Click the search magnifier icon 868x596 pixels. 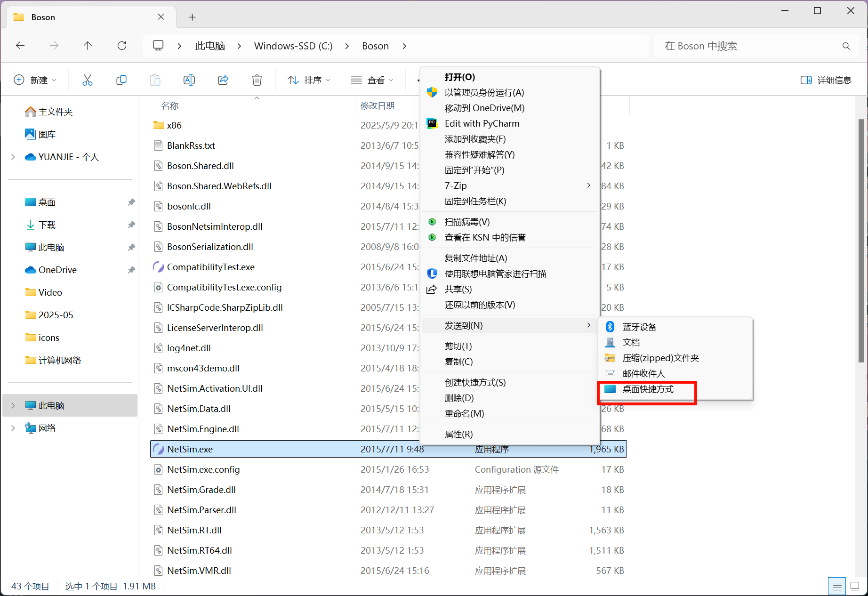[x=846, y=46]
